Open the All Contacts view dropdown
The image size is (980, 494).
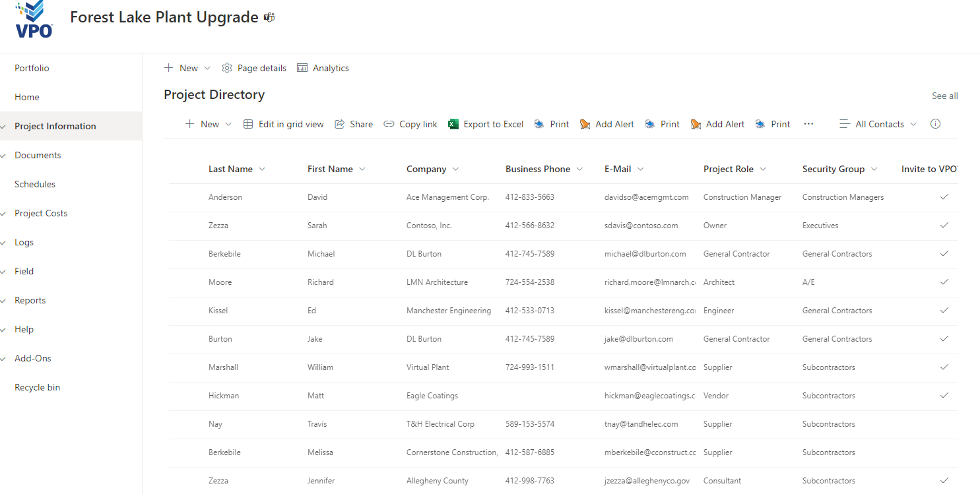878,124
